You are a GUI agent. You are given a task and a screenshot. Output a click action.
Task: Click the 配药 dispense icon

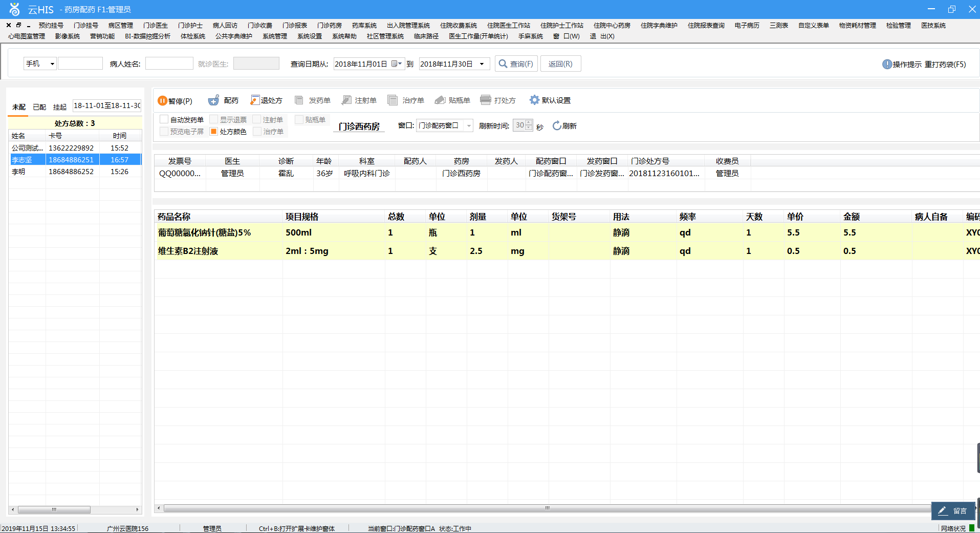(213, 100)
